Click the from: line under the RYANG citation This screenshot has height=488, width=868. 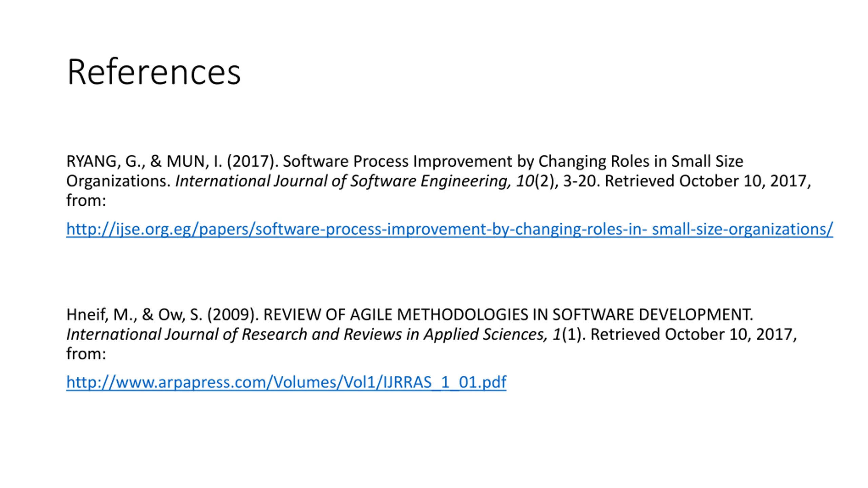[x=86, y=201]
